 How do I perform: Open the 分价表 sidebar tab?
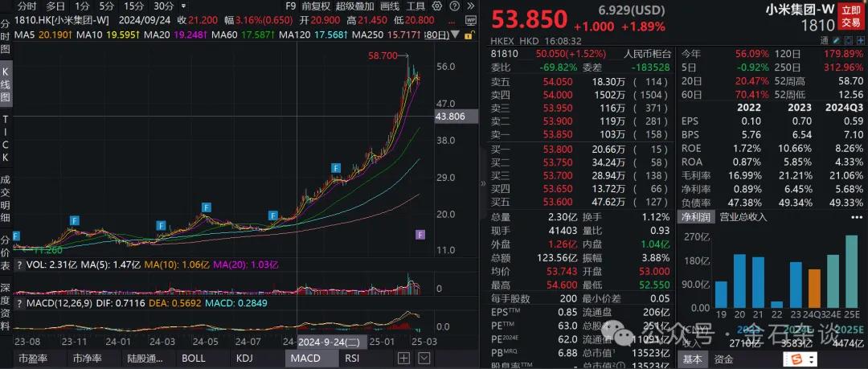coord(6,252)
